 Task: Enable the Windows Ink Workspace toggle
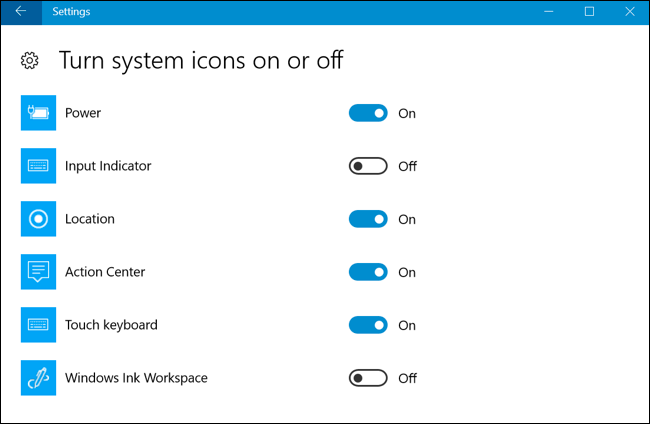[x=368, y=378]
